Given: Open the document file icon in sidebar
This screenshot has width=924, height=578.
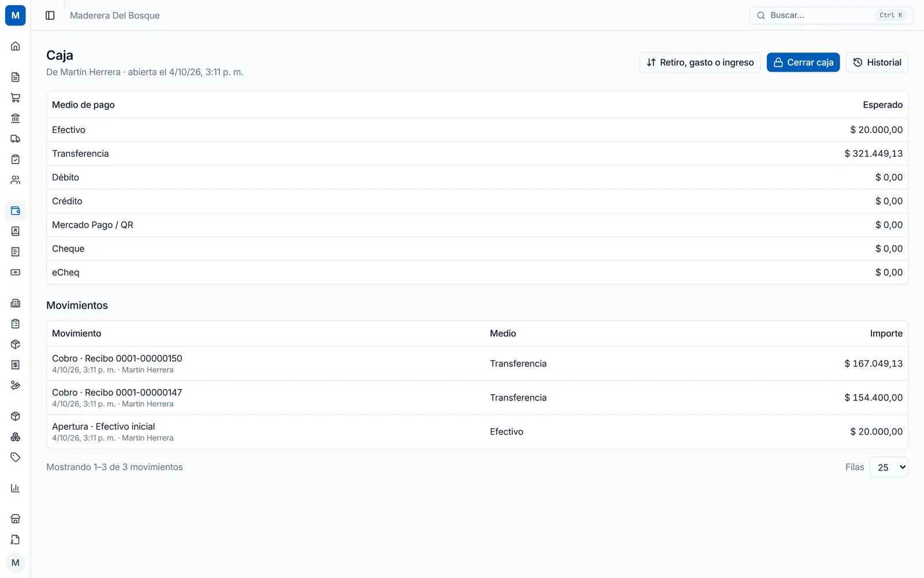Looking at the screenshot, I should coord(16,77).
